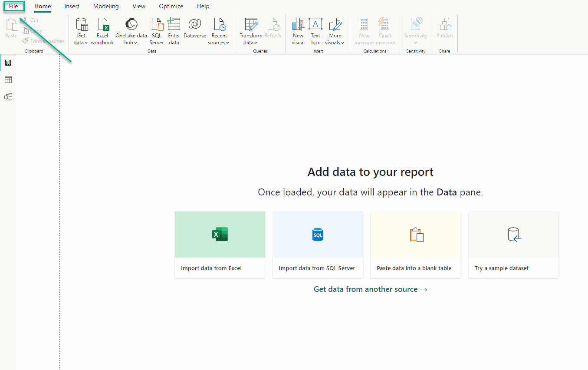Open the File menu

pos(13,7)
